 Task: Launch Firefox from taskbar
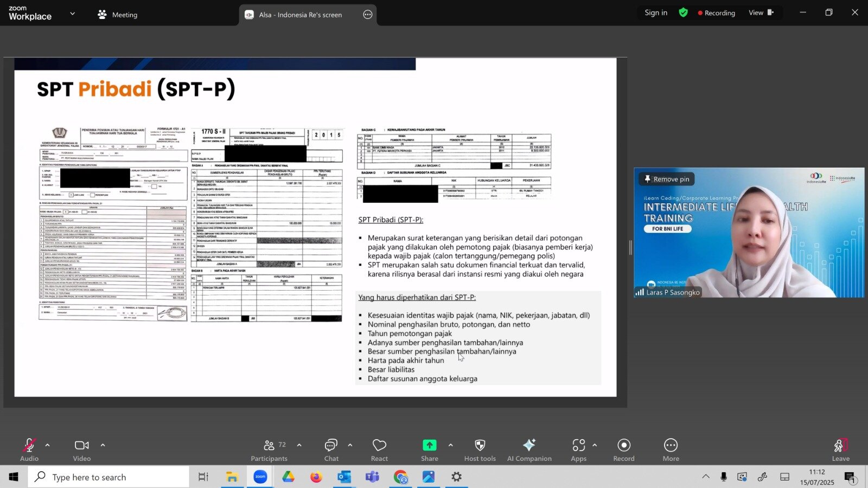[x=316, y=477]
